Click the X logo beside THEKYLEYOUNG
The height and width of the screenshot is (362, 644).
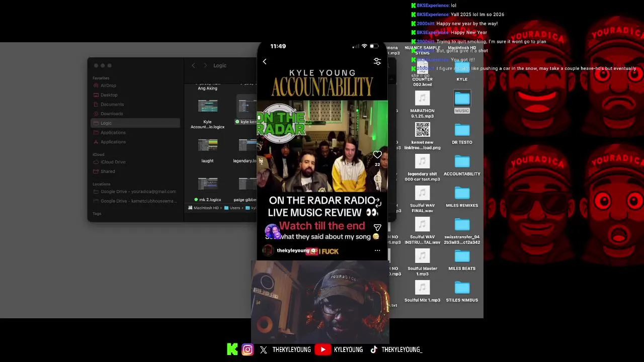pyautogui.click(x=264, y=350)
